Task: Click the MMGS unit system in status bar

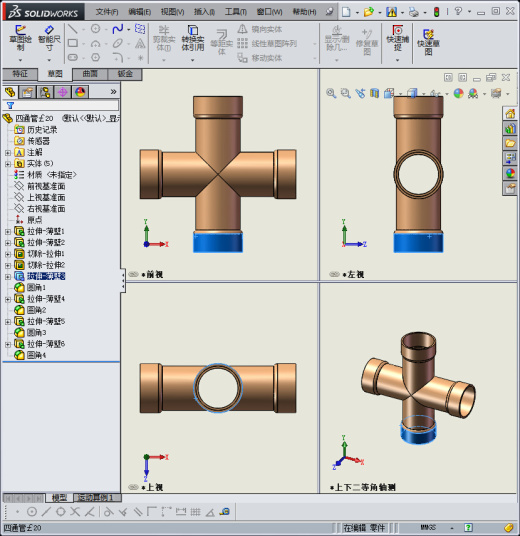Action: point(428,527)
